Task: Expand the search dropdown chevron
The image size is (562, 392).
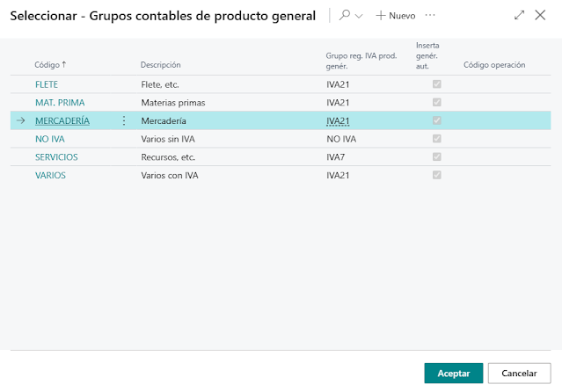Action: [359, 16]
